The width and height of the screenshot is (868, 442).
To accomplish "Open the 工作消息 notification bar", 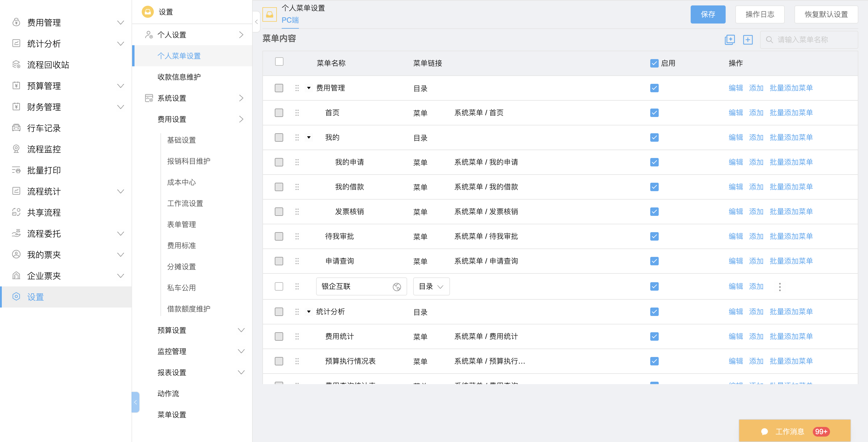I will [x=794, y=431].
